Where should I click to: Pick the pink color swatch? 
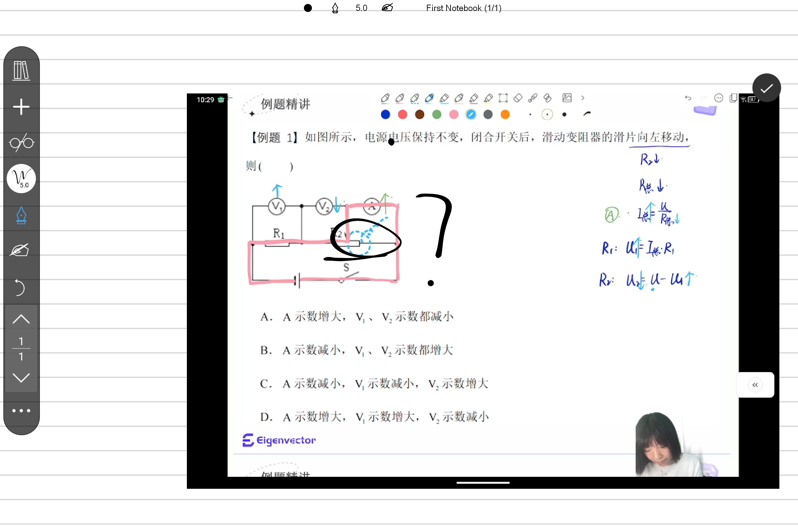[454, 115]
